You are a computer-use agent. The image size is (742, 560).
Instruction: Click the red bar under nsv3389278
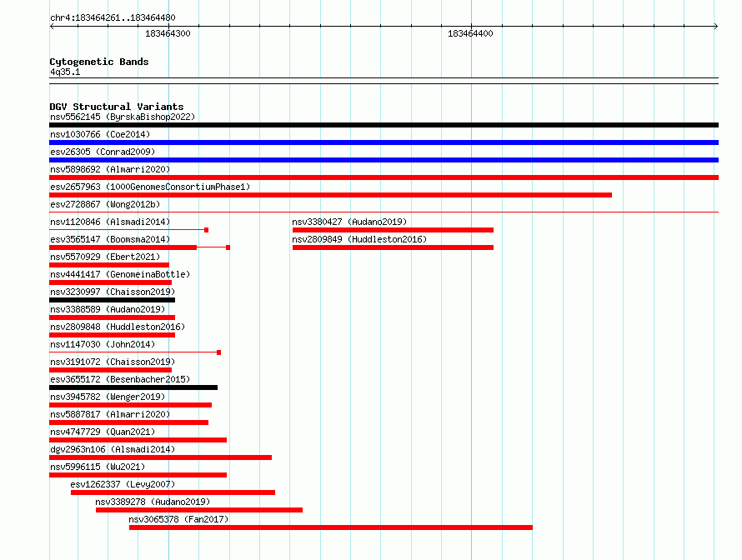pos(199,510)
